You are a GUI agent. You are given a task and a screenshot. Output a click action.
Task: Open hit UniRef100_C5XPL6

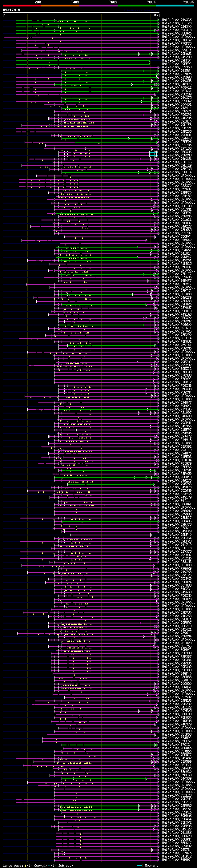176,812
